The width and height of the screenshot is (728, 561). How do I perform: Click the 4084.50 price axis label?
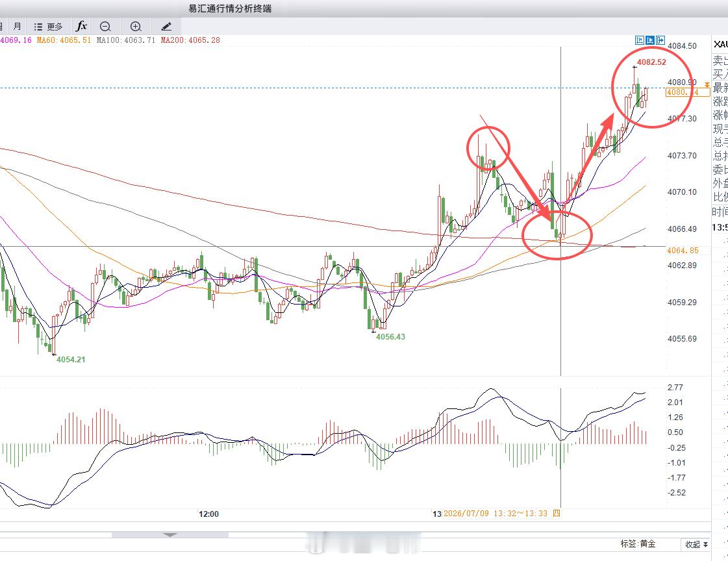click(x=682, y=46)
